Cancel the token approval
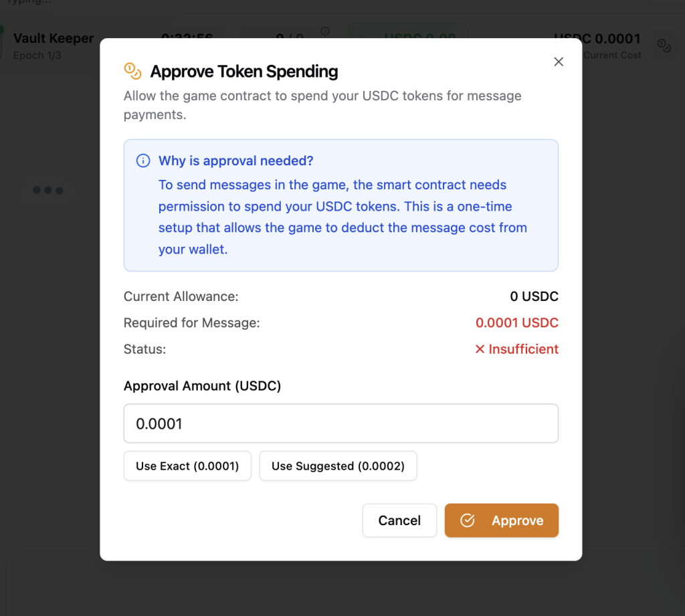The width and height of the screenshot is (685, 616). point(399,520)
